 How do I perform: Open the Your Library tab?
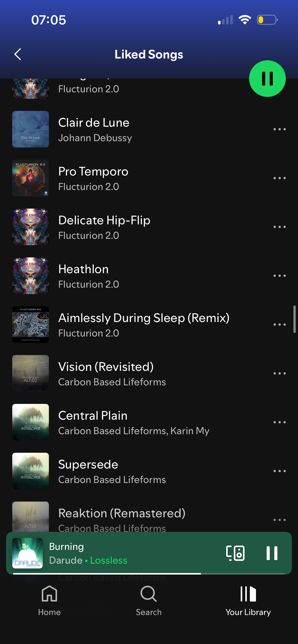pyautogui.click(x=248, y=601)
